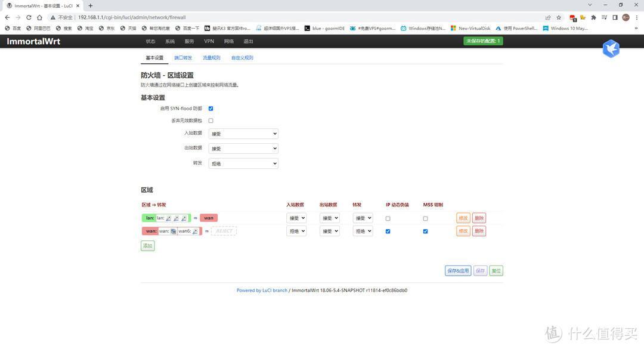This screenshot has width=644, height=349.
Task: Open the lan zone outbound data dropdown
Action: point(329,218)
